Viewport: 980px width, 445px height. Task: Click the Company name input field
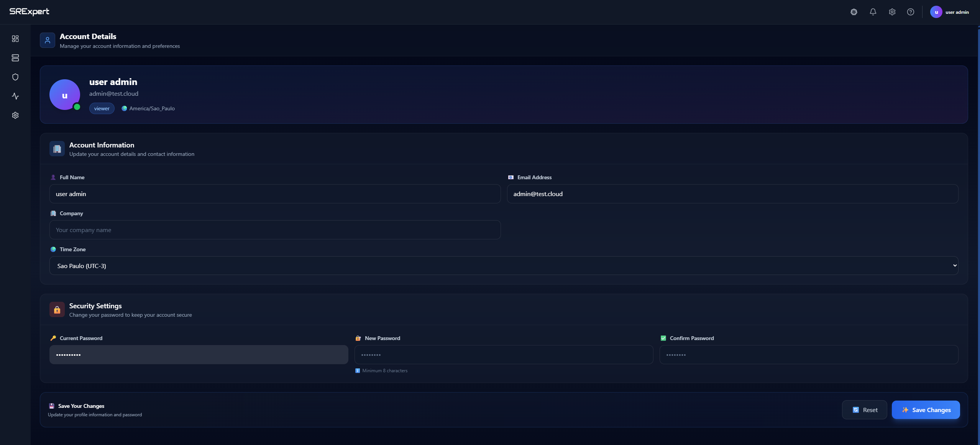pyautogui.click(x=275, y=230)
